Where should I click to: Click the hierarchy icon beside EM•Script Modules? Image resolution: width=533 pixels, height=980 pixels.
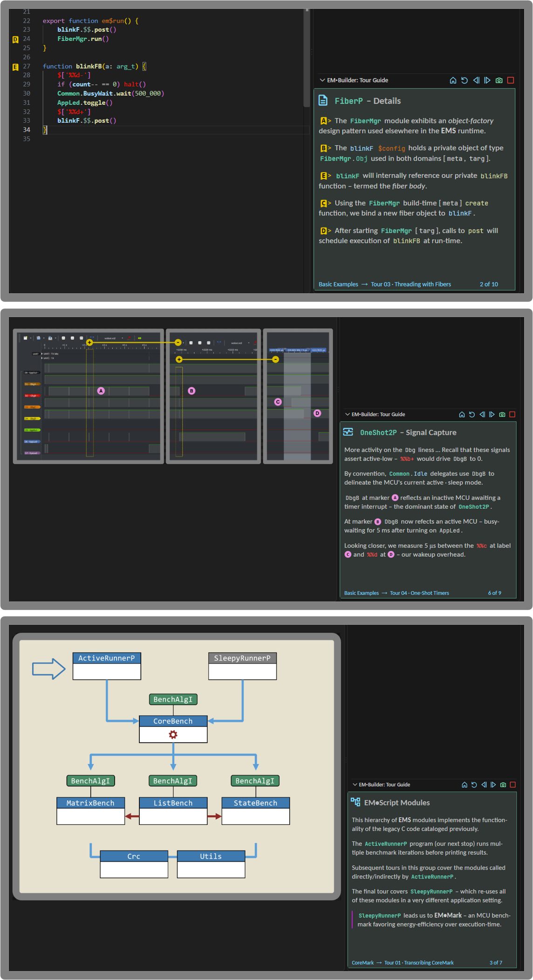[355, 802]
